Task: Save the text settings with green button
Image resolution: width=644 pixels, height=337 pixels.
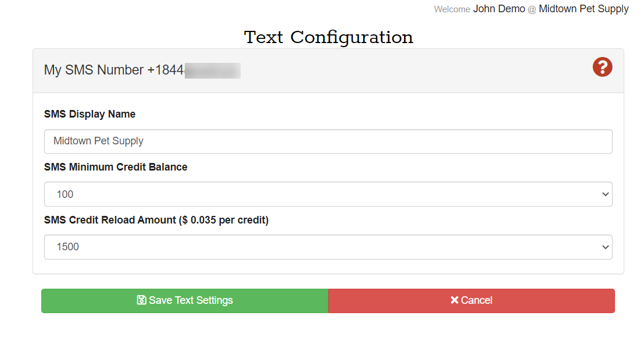Action: [185, 301]
